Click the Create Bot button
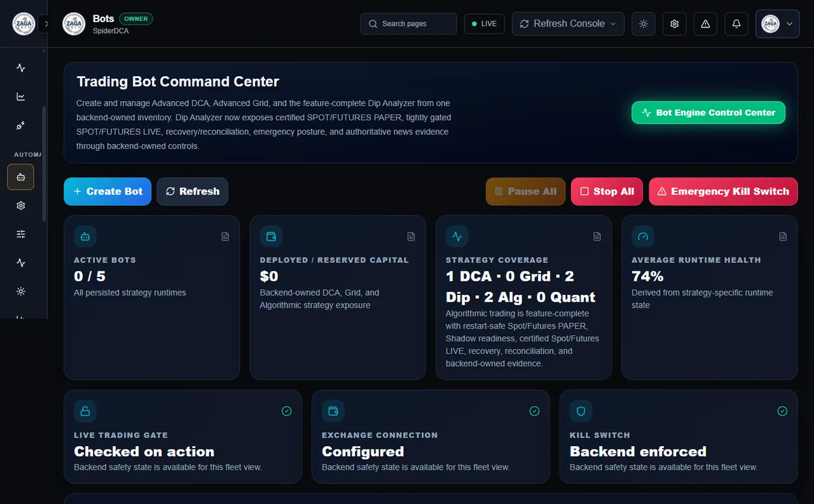The width and height of the screenshot is (814, 504). coord(107,191)
